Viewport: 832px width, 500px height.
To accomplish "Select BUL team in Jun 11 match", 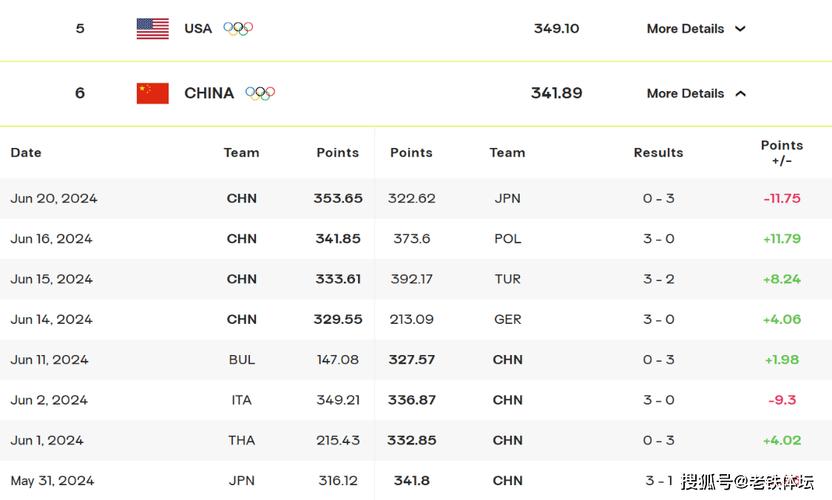I will click(x=241, y=360).
